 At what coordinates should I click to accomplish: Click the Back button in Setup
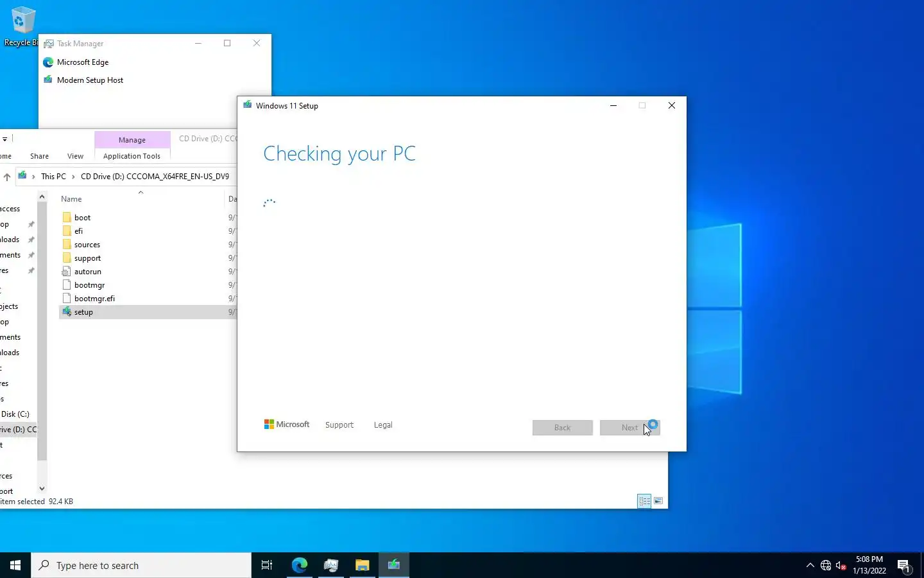[562, 428]
